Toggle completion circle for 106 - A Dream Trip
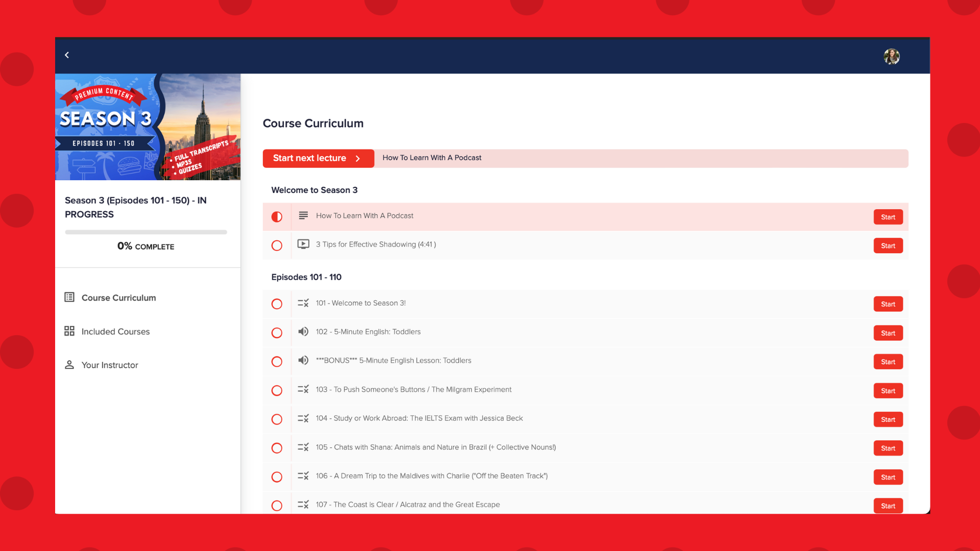 point(277,477)
